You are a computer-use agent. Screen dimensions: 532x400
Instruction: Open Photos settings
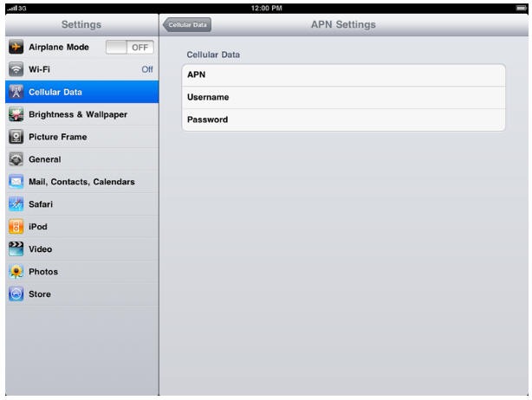[81, 272]
